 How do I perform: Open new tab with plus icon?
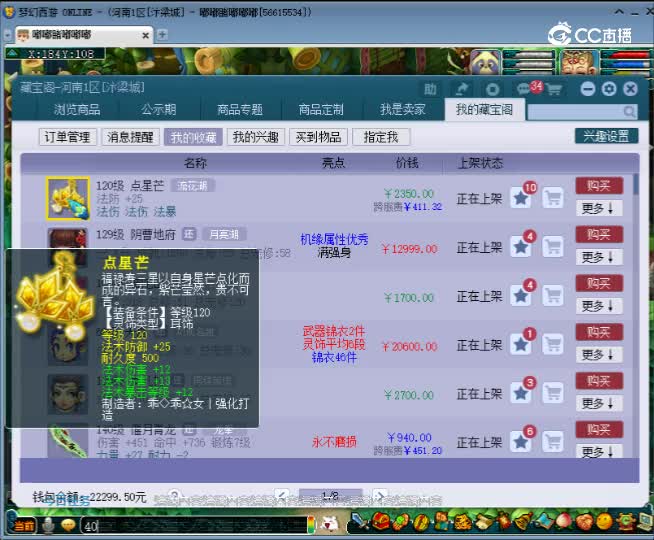pos(162,35)
